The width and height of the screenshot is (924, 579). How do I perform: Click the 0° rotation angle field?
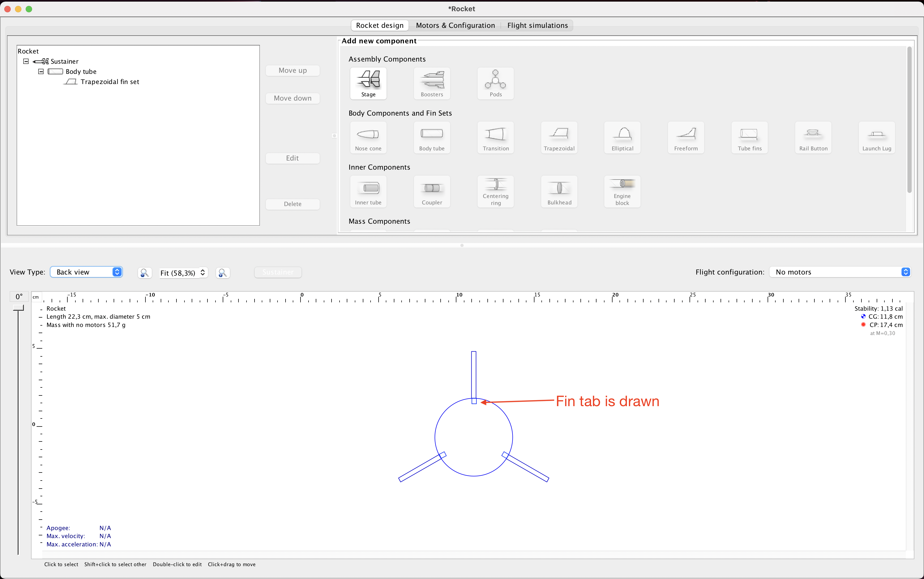tap(19, 297)
